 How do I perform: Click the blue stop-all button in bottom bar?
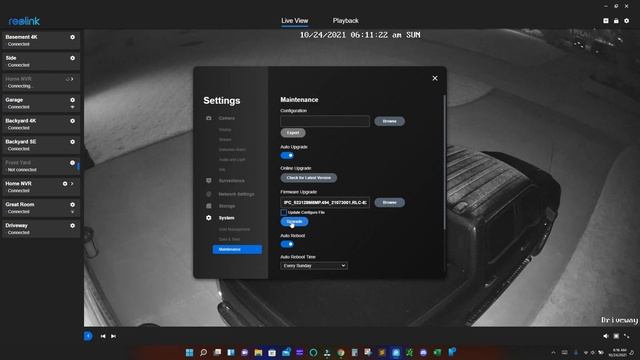pos(88,336)
